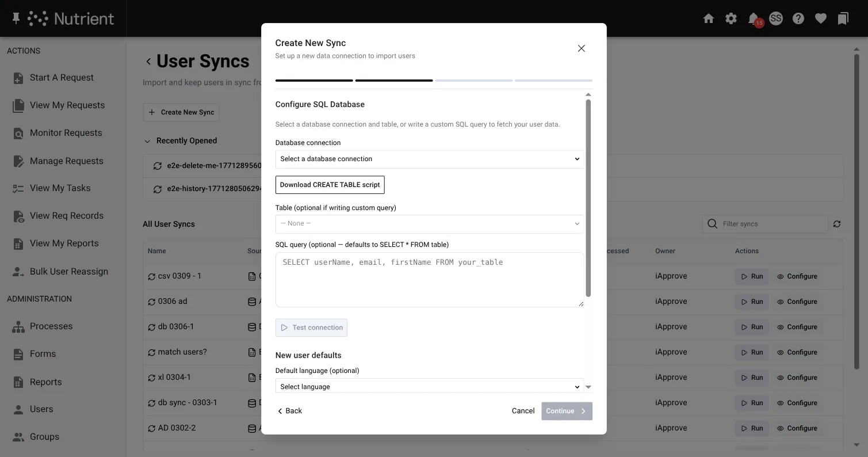This screenshot has width=868, height=457.
Task: Click Run for match users? row
Action: pos(752,352)
